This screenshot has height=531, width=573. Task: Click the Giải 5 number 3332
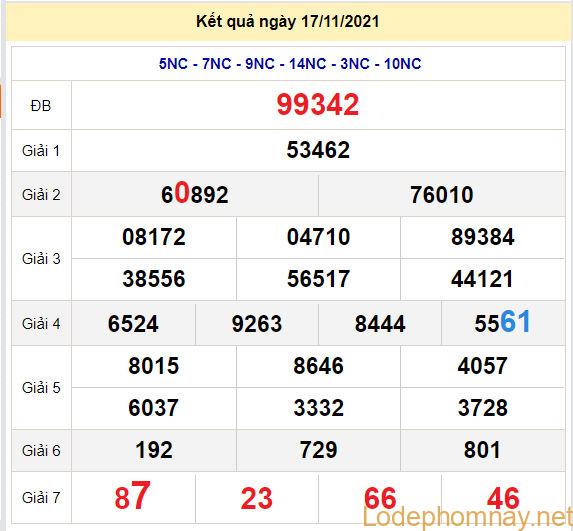318,407
